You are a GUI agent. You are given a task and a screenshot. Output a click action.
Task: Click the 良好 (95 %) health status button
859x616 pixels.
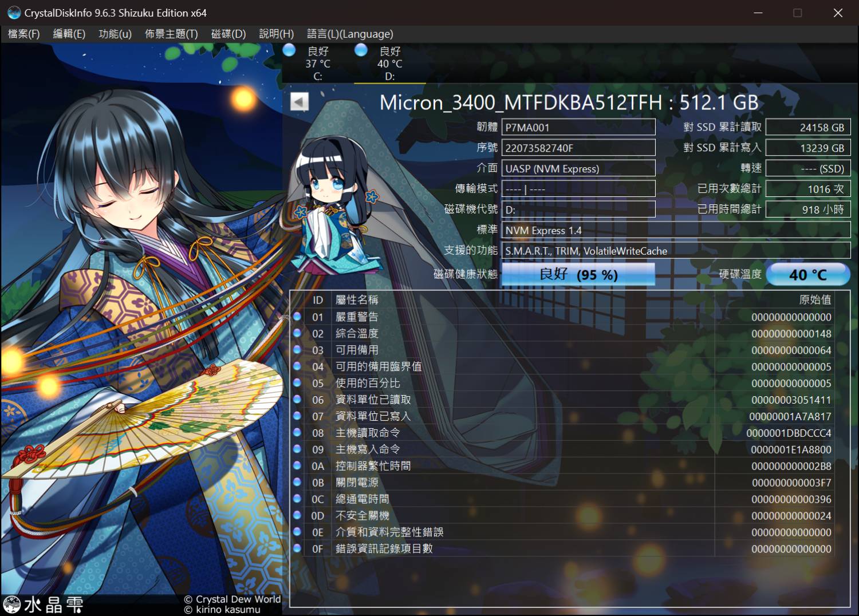tap(578, 274)
